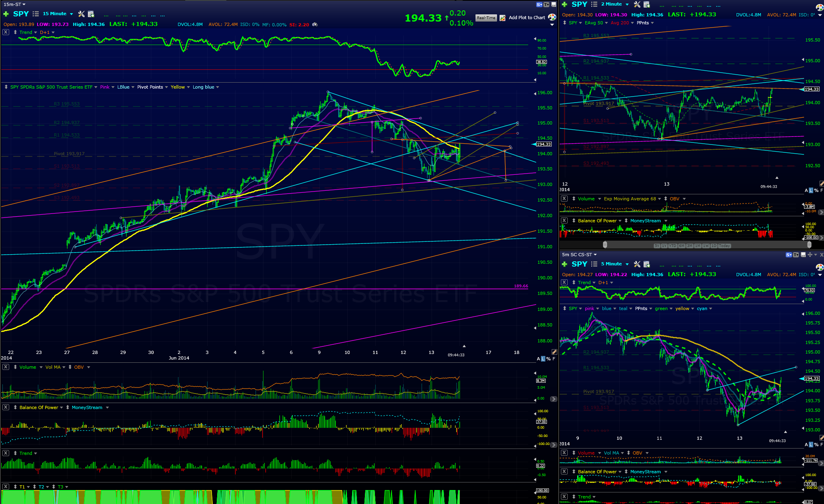Open wrench settings on the 2-minute chart
The image size is (824, 504).
pos(637,4)
